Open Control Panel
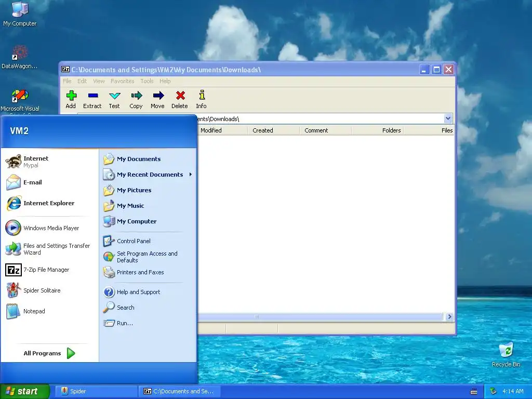The image size is (532, 399). coord(127,241)
